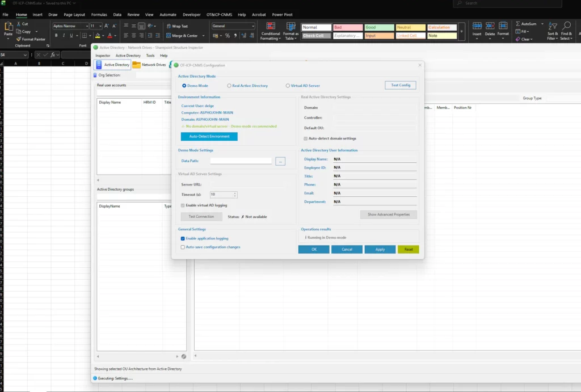Click Merge & Center
This screenshot has width=581, height=392.
point(182,36)
